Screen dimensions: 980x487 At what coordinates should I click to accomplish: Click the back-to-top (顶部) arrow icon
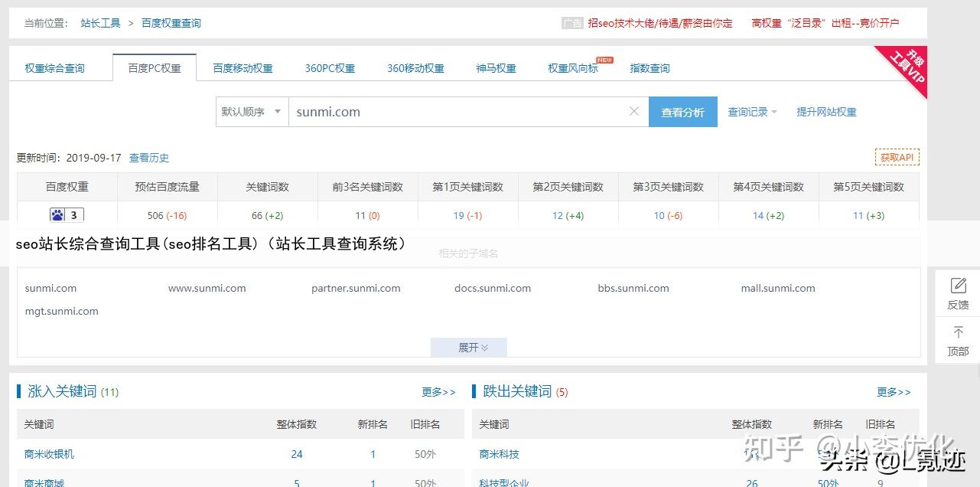[x=958, y=333]
